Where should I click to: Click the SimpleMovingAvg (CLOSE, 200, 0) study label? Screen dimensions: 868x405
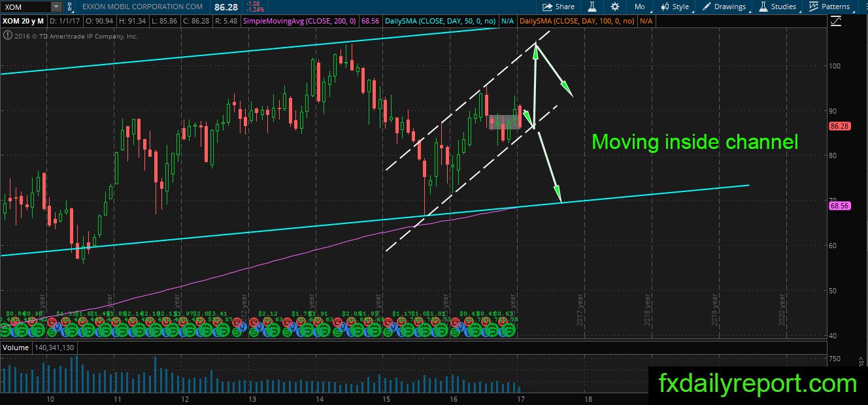point(299,21)
